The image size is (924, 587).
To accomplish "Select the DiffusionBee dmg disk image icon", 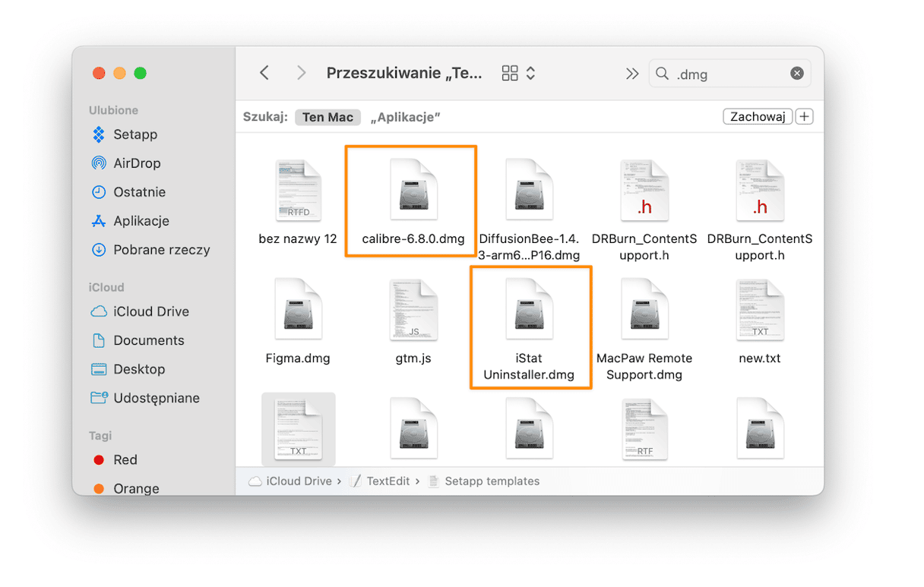I will (x=529, y=191).
